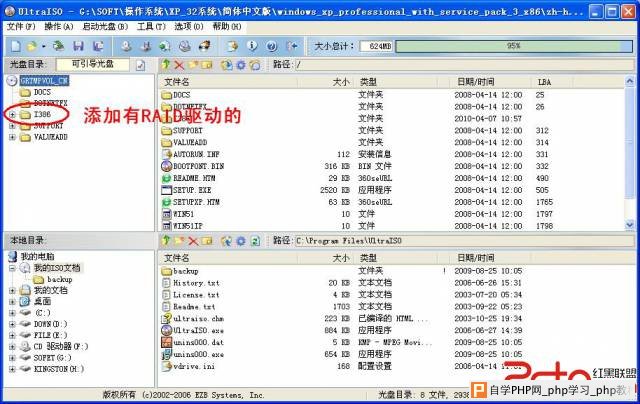Click the Extract icon in image pane toolbar
Screen dimensions: 640x404
pos(227,64)
